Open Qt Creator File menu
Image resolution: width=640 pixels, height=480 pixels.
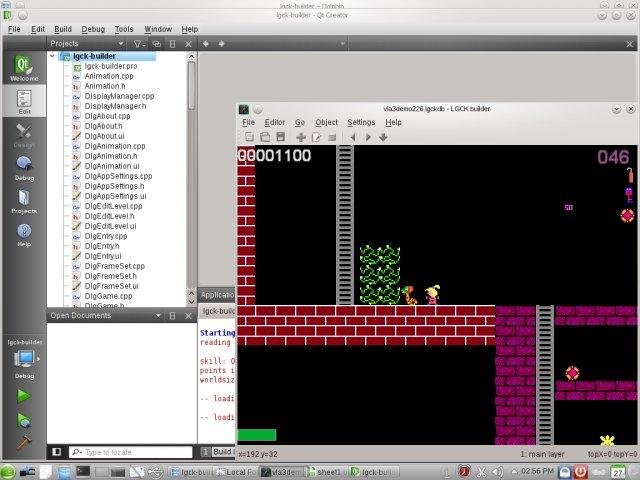[14, 29]
